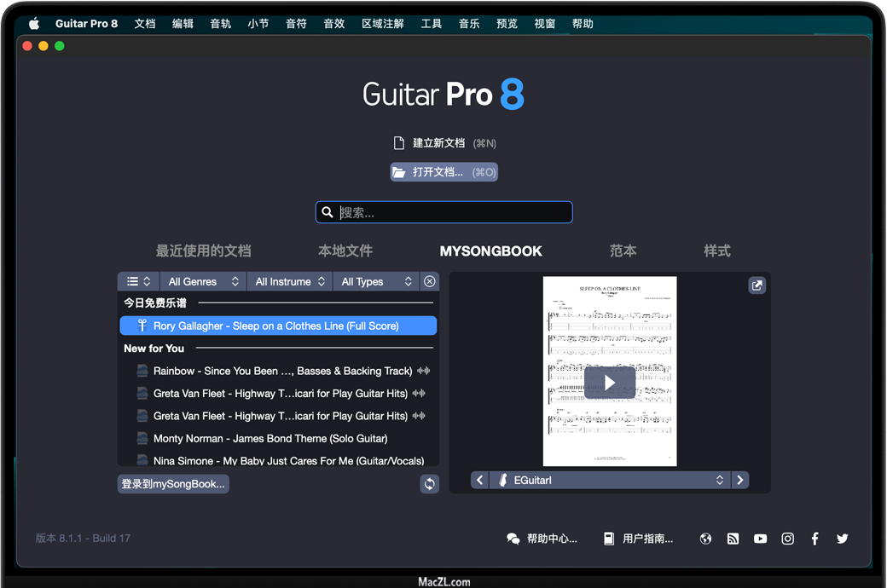Open the 工具 menu in menu bar

[x=432, y=24]
